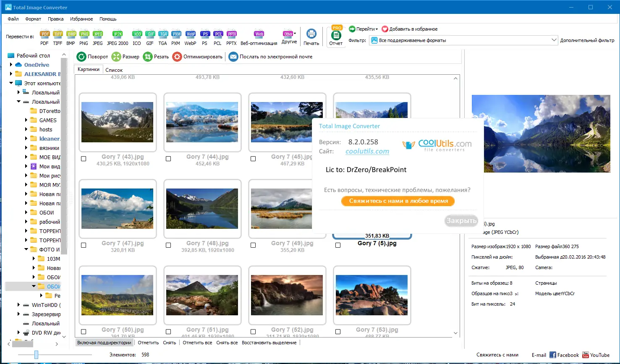Open the Избранное menu
This screenshot has width=620, height=364.
click(x=81, y=19)
